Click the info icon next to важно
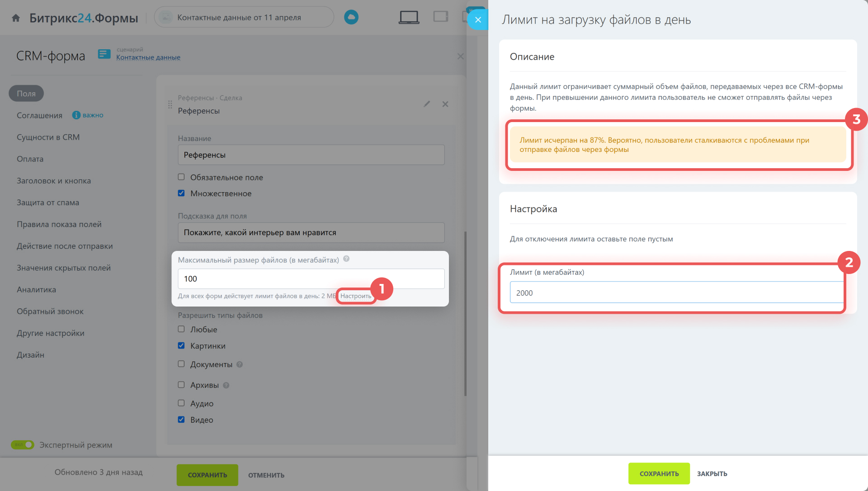868x491 pixels. point(76,115)
